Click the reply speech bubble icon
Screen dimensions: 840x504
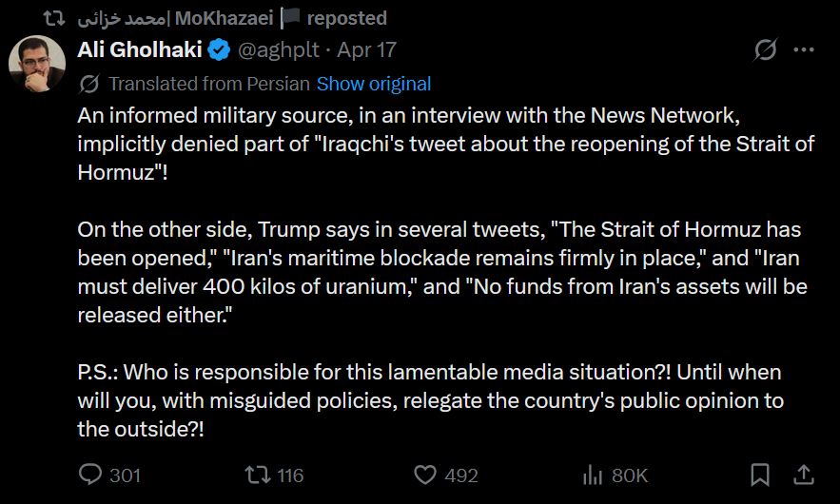90,475
